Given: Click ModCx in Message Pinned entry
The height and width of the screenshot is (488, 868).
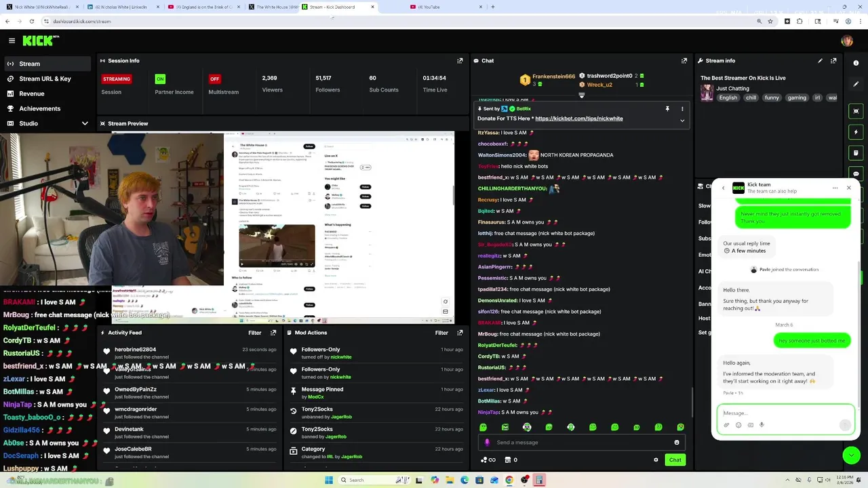Looking at the screenshot, I should (316, 396).
